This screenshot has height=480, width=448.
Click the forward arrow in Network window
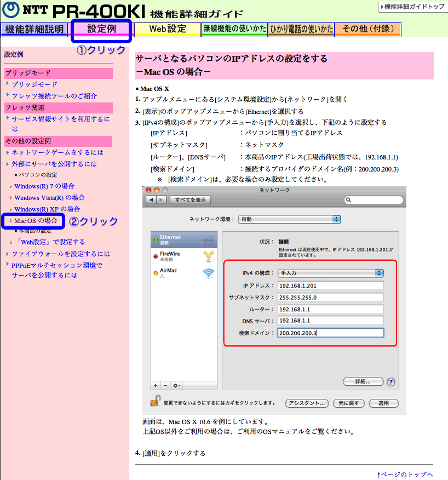coord(161,200)
